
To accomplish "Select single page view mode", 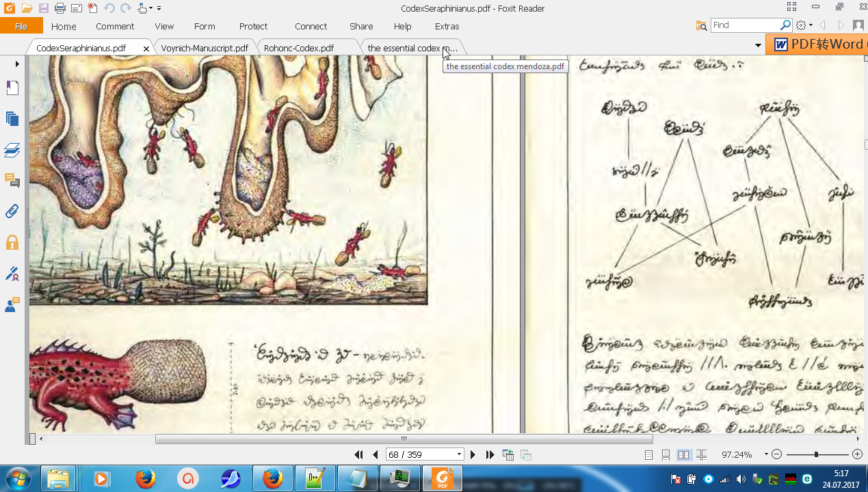I will (649, 454).
